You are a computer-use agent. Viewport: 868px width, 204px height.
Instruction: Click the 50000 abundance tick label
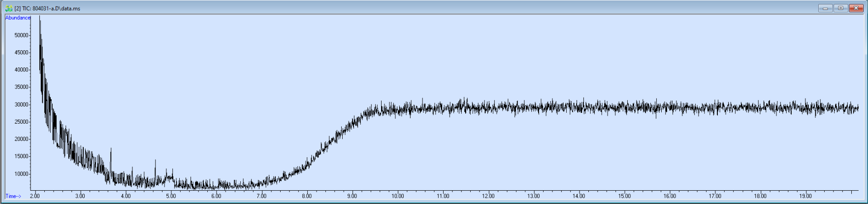[21, 35]
